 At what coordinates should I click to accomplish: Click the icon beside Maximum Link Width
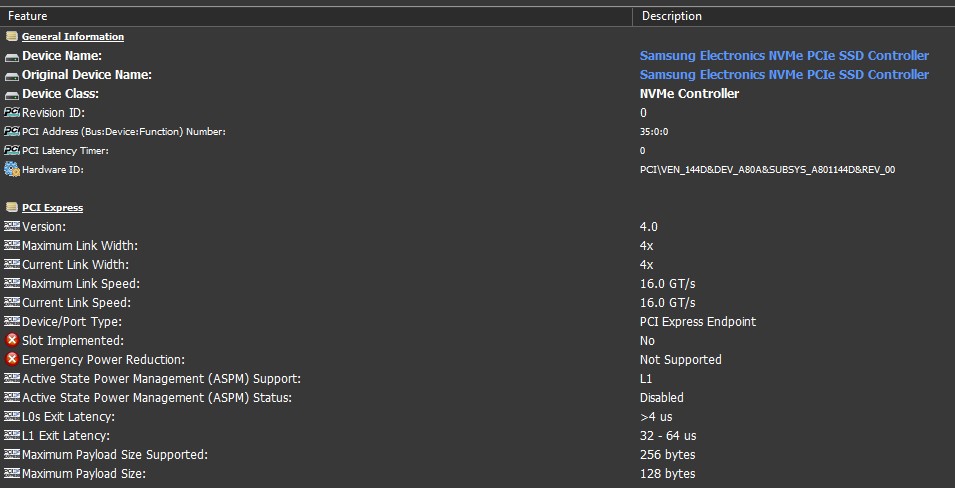(x=12, y=246)
